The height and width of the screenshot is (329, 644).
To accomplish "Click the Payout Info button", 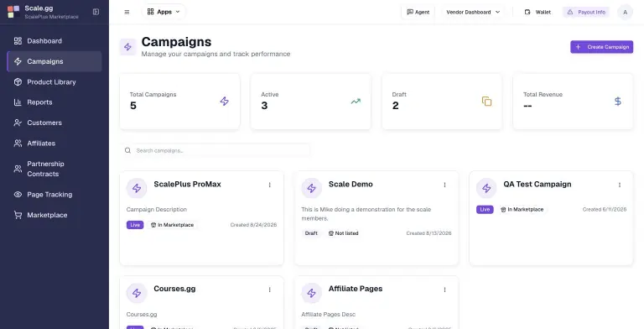I will click(586, 12).
